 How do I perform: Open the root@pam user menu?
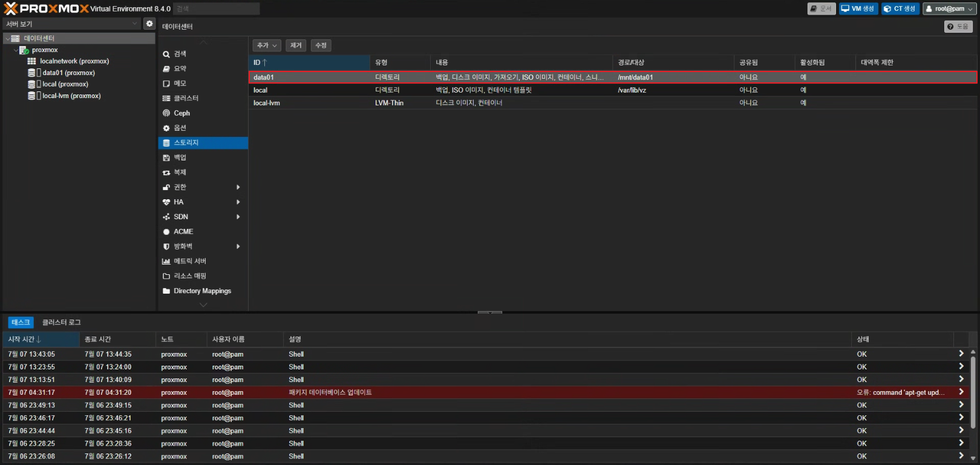[949, 8]
